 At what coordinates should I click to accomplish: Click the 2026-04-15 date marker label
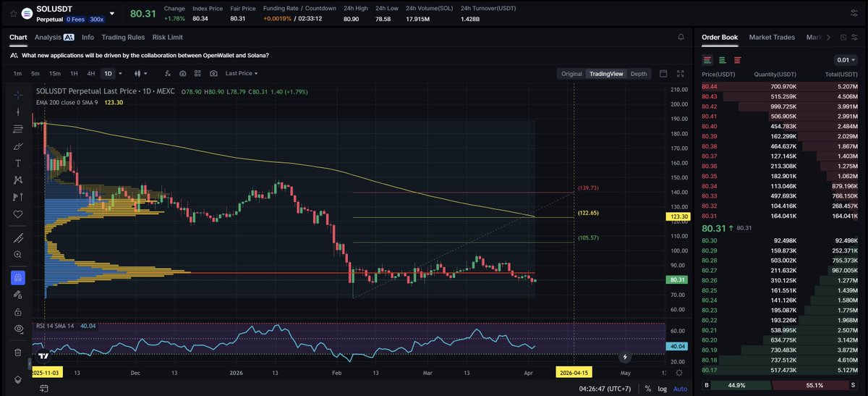click(574, 372)
